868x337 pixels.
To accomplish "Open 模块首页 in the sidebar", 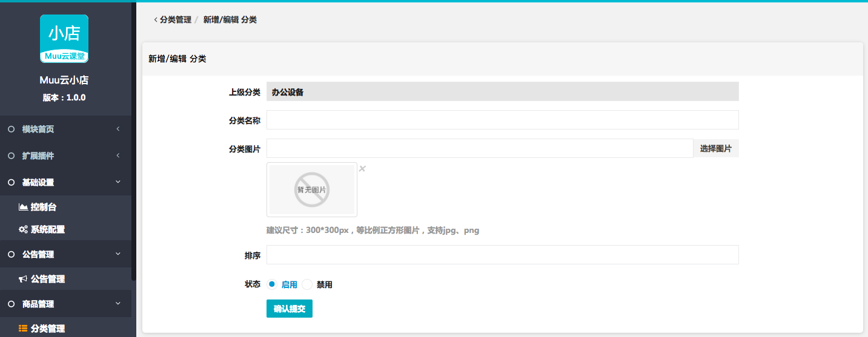I will coord(65,129).
